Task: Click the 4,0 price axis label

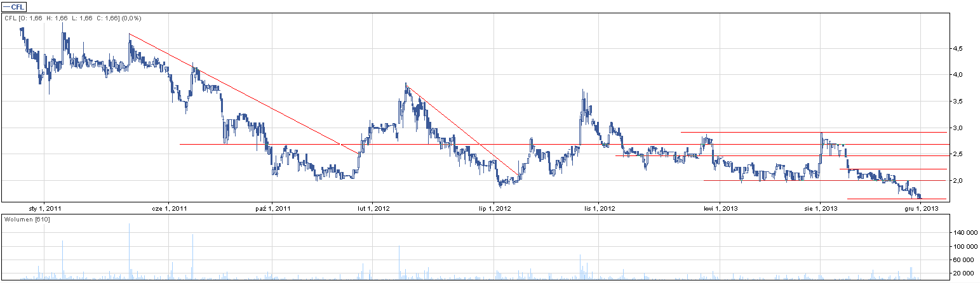Action: click(957, 75)
